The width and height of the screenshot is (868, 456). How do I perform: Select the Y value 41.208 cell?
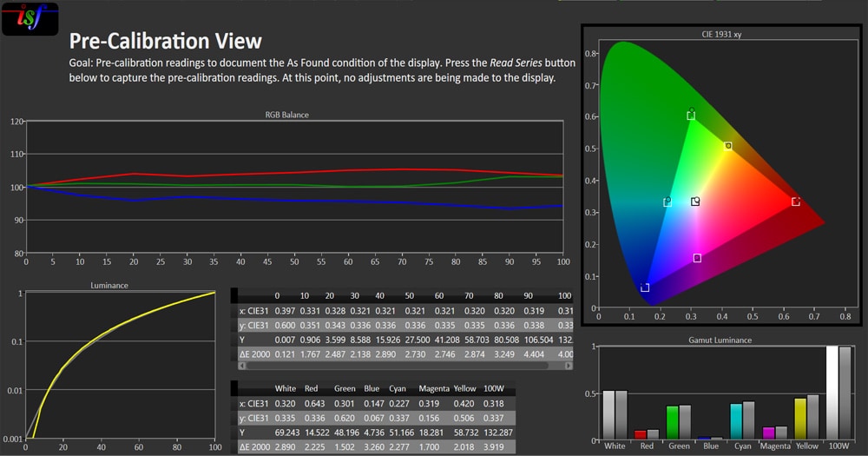click(447, 340)
